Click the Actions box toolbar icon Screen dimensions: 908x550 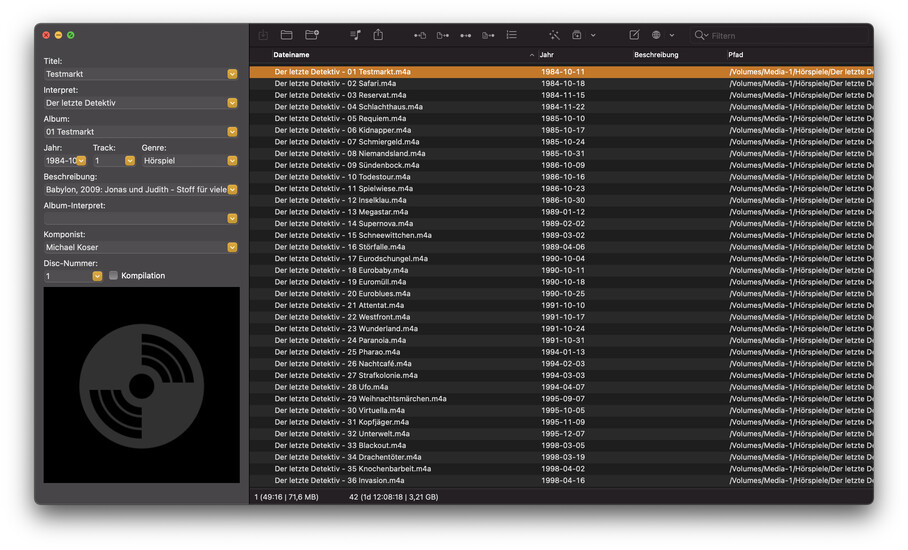[577, 35]
